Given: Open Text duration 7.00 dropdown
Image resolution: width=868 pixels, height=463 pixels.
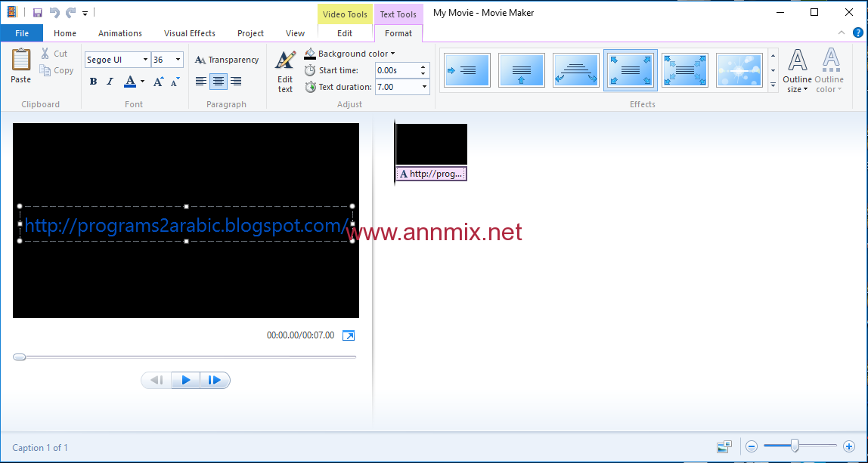Looking at the screenshot, I should coord(425,87).
